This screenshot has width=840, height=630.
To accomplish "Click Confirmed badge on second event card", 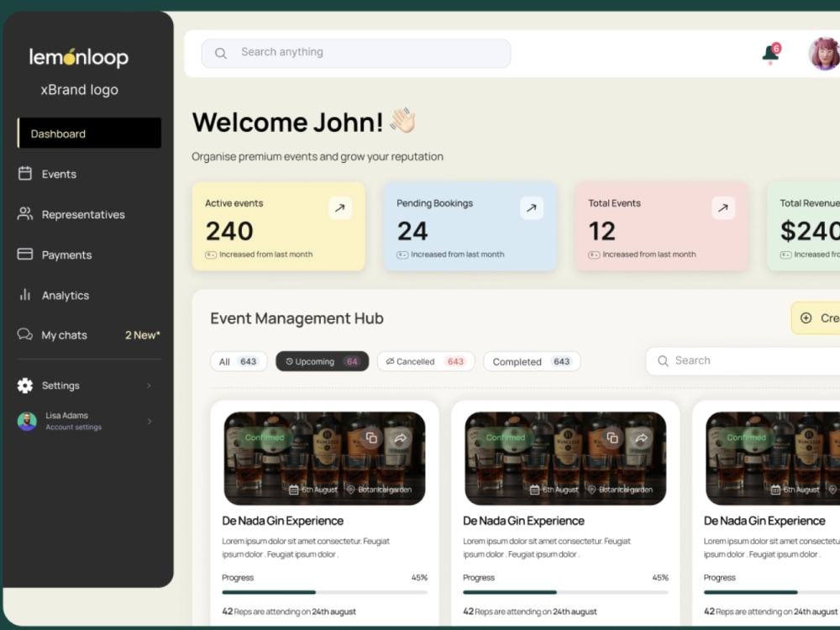I will click(505, 438).
